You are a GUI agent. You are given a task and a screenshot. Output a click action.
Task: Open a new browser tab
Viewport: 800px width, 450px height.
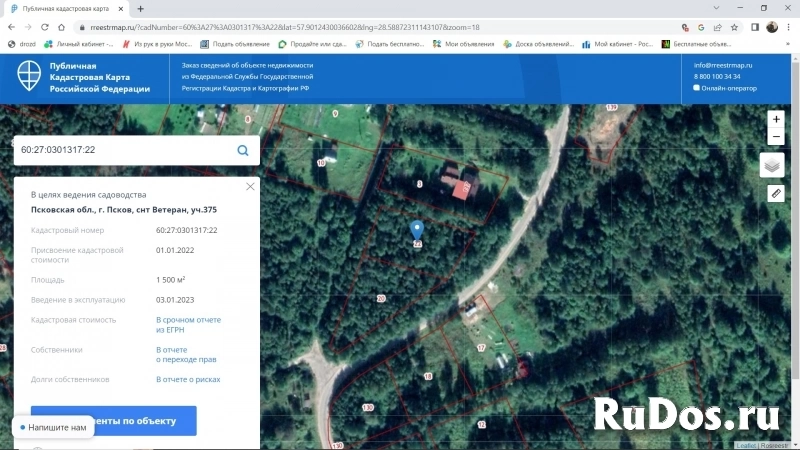click(141, 8)
